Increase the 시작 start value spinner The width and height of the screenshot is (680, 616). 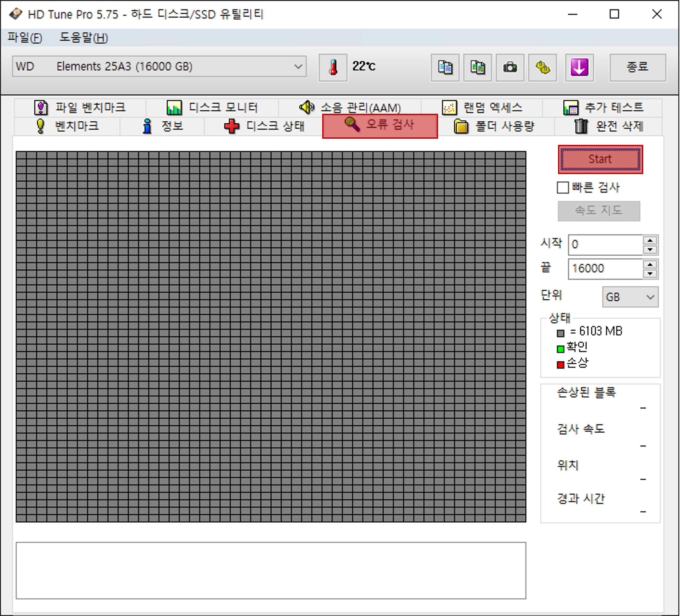click(650, 240)
